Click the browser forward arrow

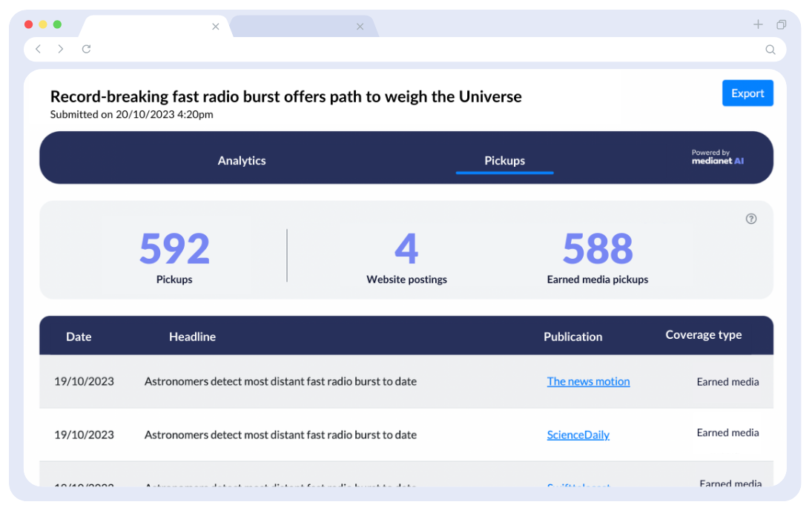coord(61,49)
